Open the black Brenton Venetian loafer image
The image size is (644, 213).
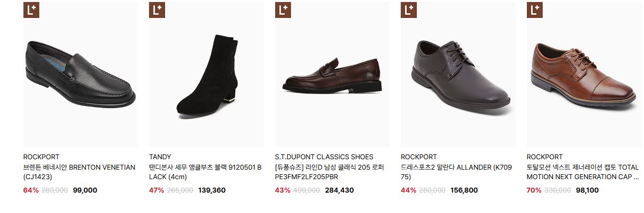(81, 75)
